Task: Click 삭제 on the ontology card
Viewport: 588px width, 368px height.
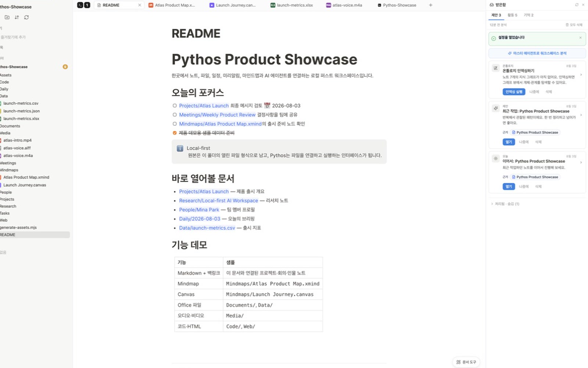Action: [x=549, y=92]
